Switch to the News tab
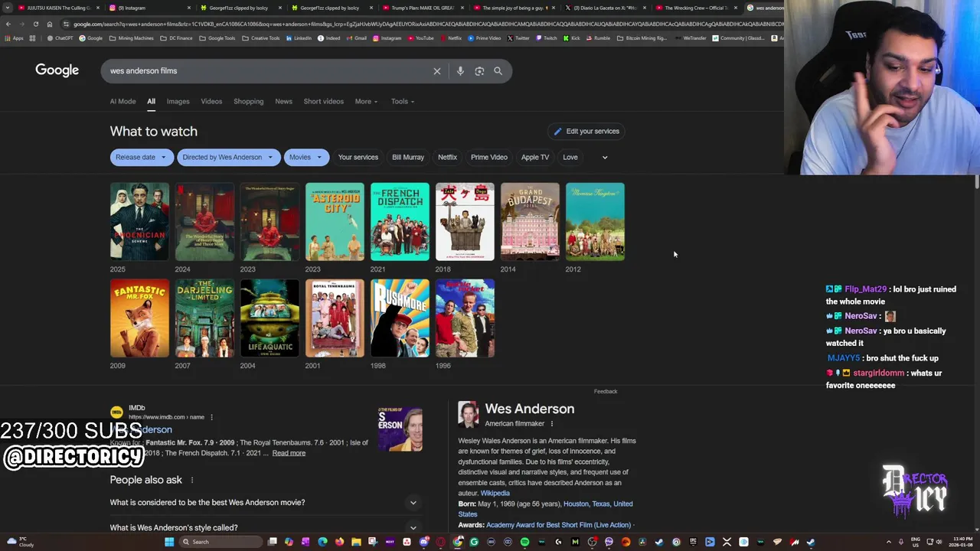 coord(283,102)
